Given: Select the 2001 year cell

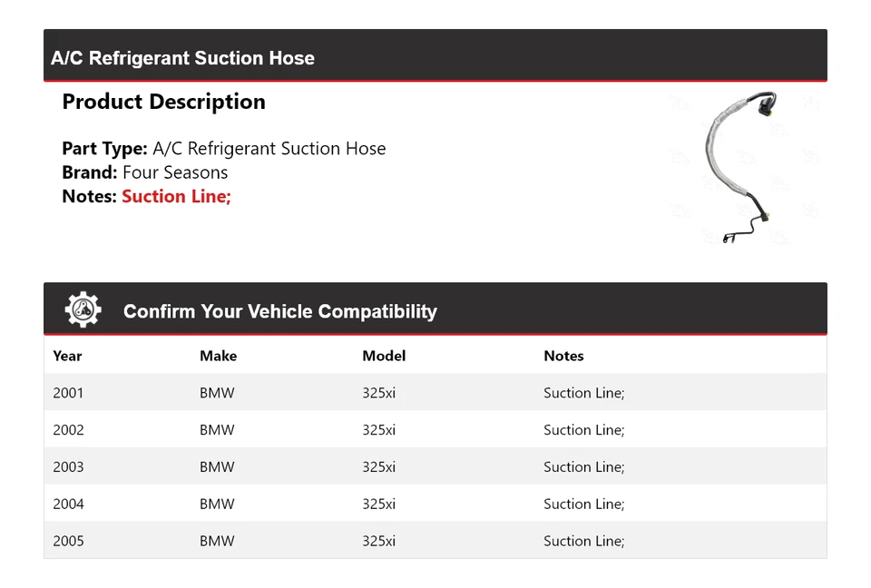Looking at the screenshot, I should pyautogui.click(x=68, y=393).
